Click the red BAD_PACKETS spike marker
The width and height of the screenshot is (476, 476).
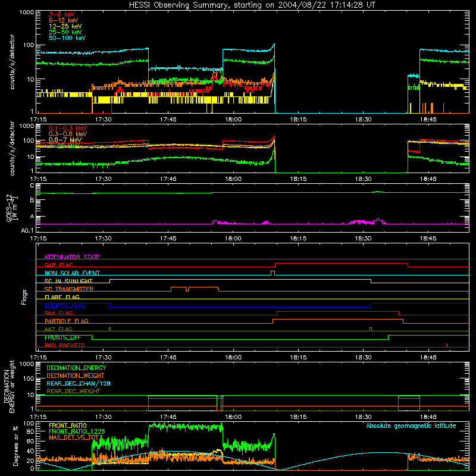447,345
